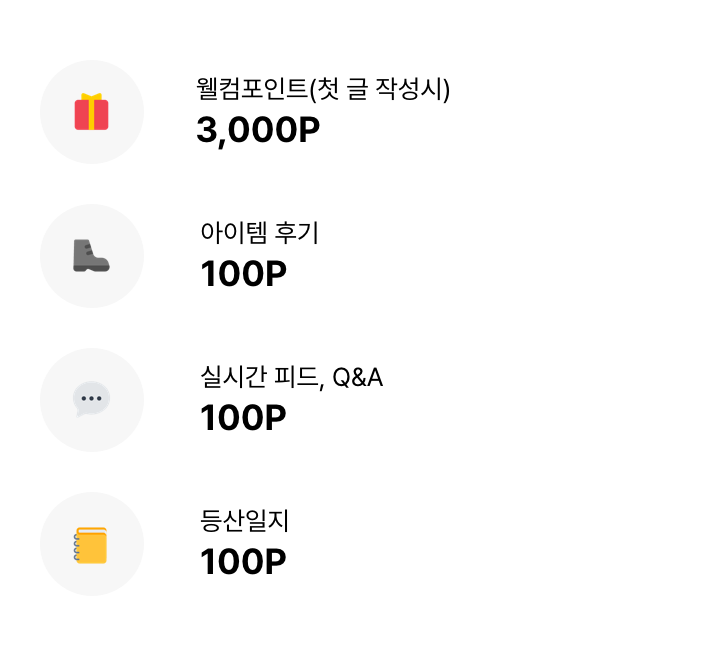Click the (첫 글 작성시) parenthetical text
Image resolution: width=720 pixels, height=656 pixels.
(379, 89)
